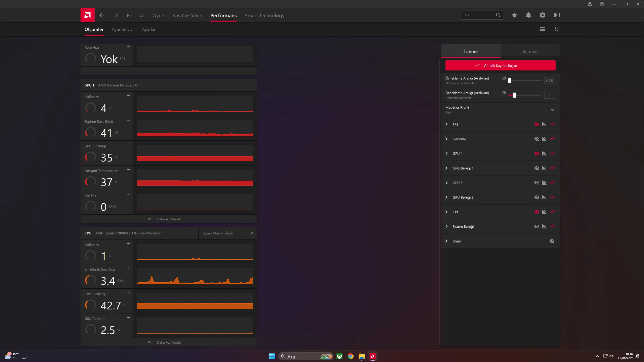
Task: Switch to the Katman tab
Action: (x=530, y=52)
